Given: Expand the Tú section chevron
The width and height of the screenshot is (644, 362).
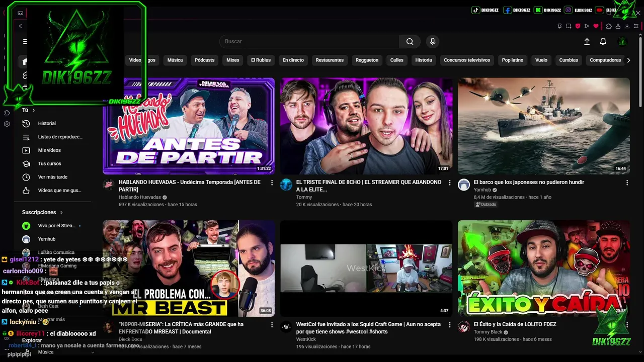Looking at the screenshot, I should click(34, 110).
